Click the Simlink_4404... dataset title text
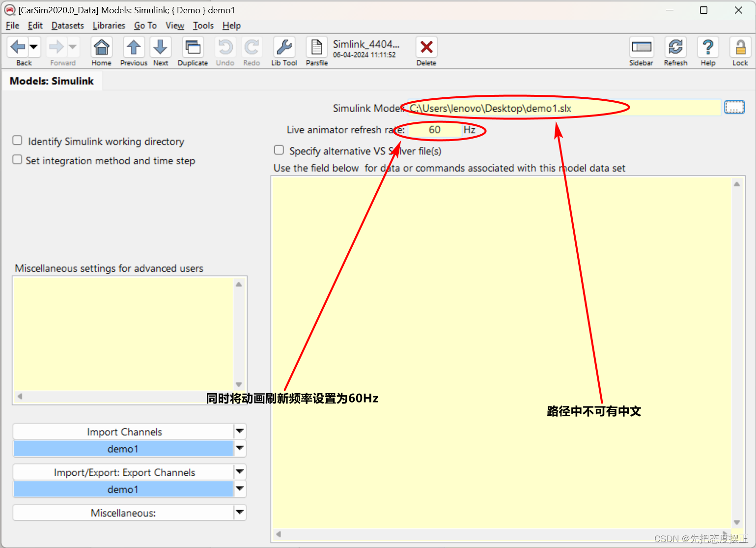Image resolution: width=756 pixels, height=548 pixels. pos(366,44)
